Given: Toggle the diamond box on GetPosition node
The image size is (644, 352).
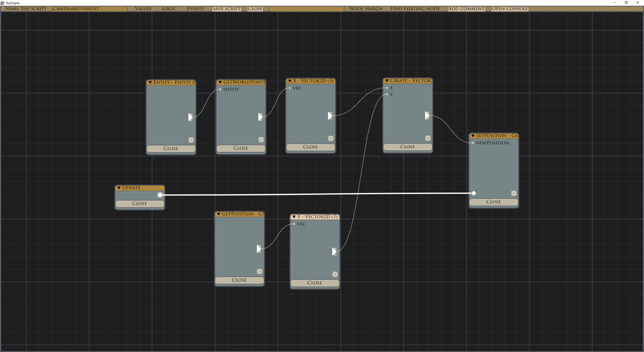Looking at the screenshot, I should tap(260, 271).
